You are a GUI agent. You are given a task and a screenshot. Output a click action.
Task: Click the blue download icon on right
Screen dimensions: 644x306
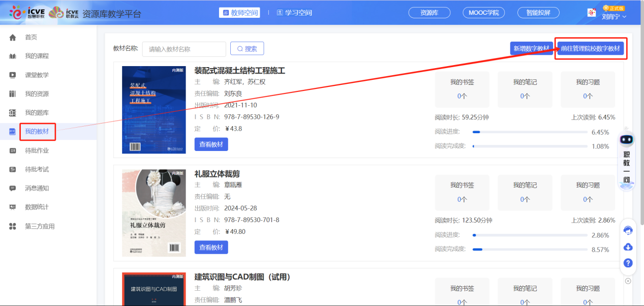(628, 247)
